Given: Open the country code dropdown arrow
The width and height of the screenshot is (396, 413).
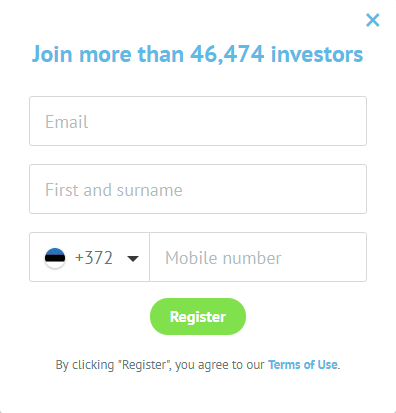Looking at the screenshot, I should coord(133,259).
